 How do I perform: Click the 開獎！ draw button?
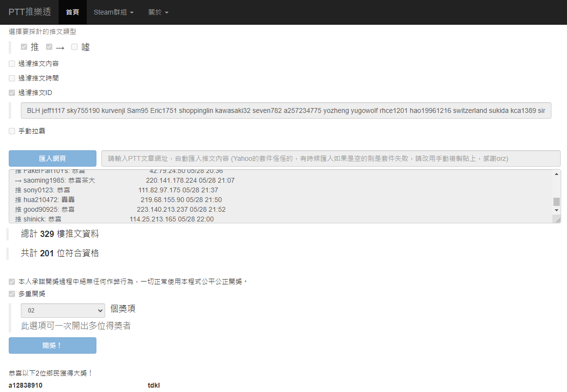tap(52, 345)
